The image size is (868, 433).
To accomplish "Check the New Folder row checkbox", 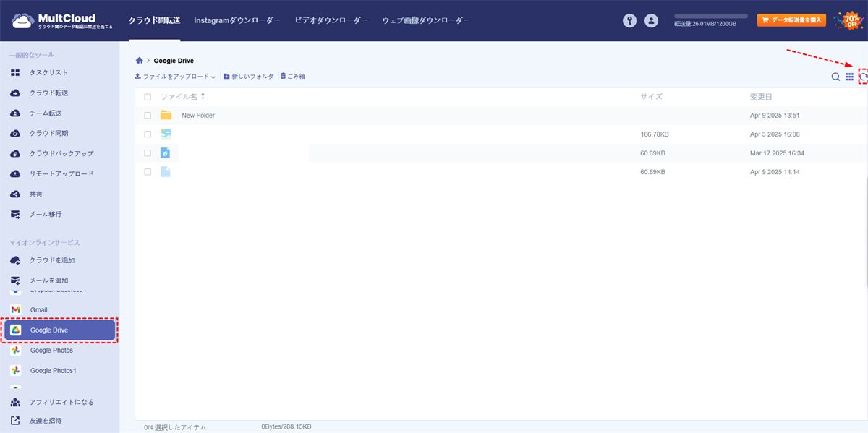I will tap(148, 116).
